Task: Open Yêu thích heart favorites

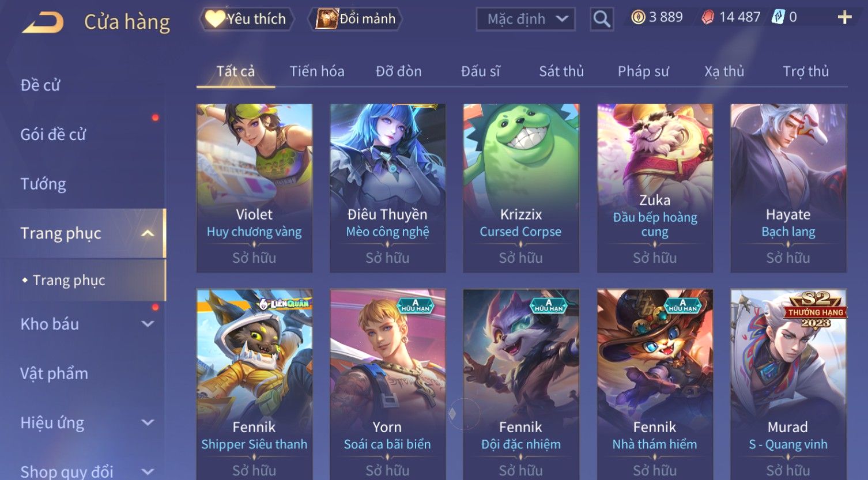Action: click(247, 19)
